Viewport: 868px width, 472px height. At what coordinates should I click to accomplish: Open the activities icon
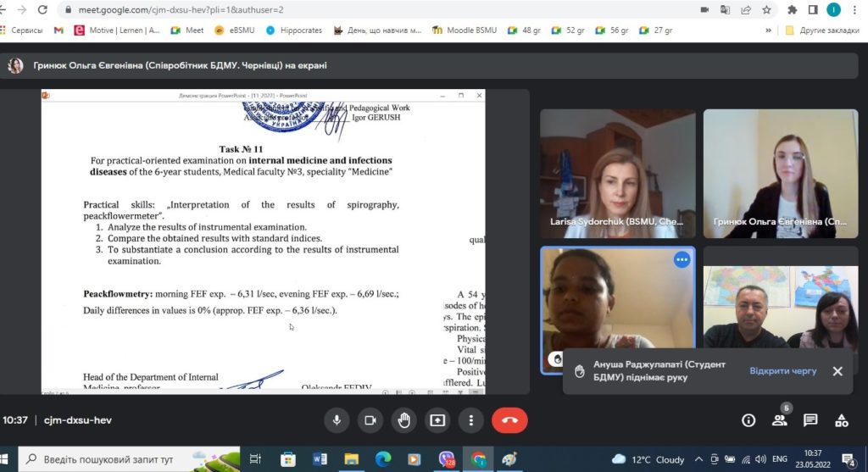pos(842,420)
